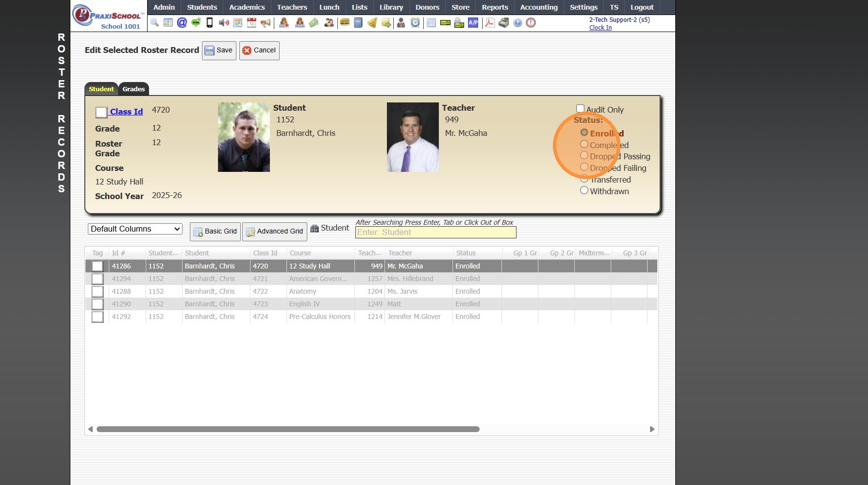This screenshot has width=868, height=485.
Task: Open the nurse icon with red cross
Action: coord(284,23)
